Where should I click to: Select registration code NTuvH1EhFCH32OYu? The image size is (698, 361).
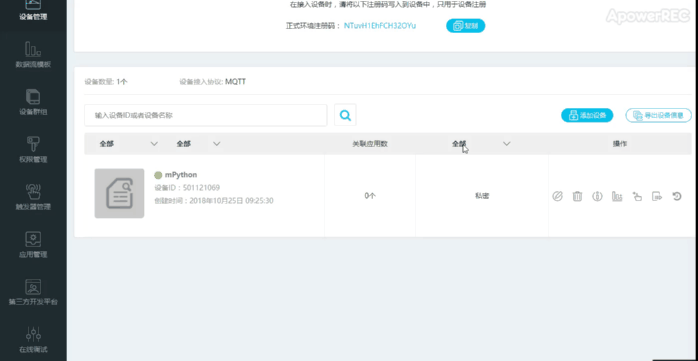coord(380,26)
